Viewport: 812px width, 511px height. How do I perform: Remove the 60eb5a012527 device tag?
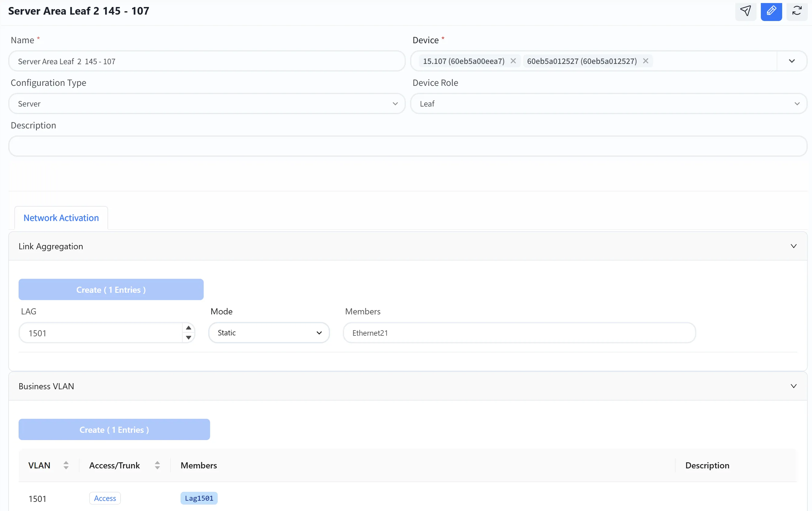[645, 61]
